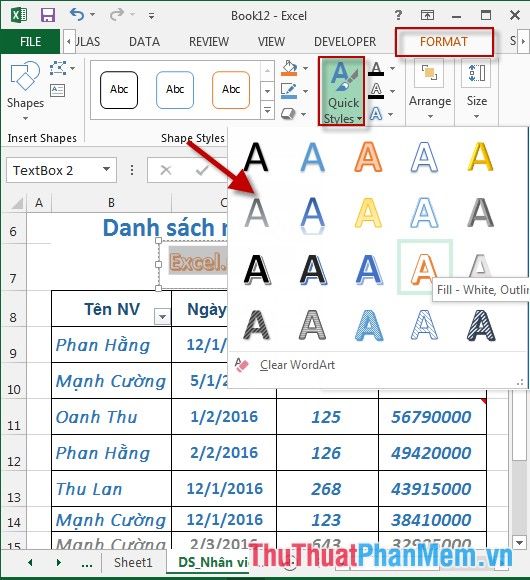
Task: Open the Arrange dropdown menu
Action: tap(430, 91)
